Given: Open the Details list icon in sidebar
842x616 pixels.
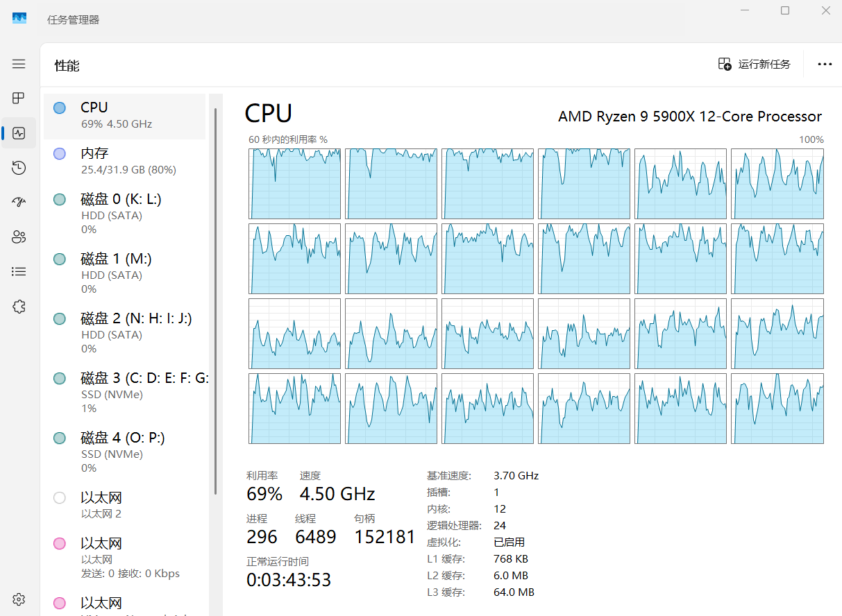Looking at the screenshot, I should click(19, 272).
